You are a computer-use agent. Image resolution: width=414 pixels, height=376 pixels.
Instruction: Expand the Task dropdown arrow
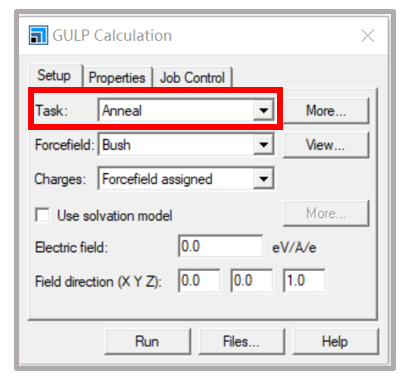click(263, 110)
